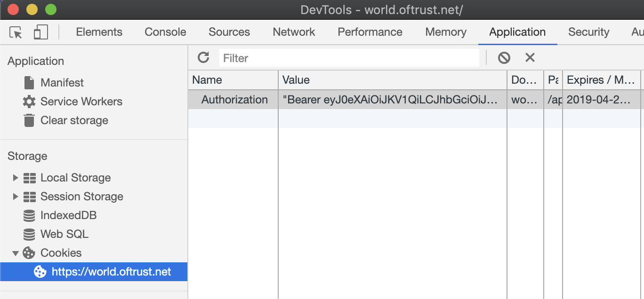This screenshot has height=299, width=644.
Task: Delete selected cookie with X icon
Action: click(x=530, y=57)
